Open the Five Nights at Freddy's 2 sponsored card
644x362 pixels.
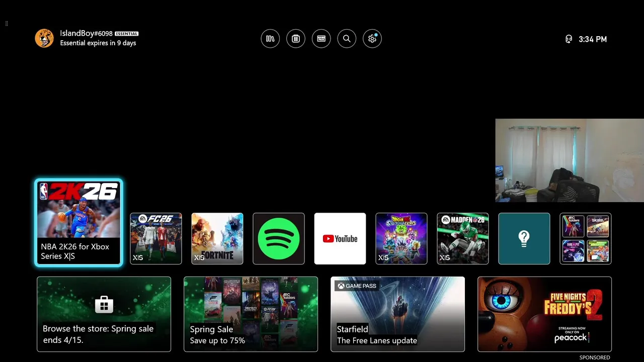point(544,314)
